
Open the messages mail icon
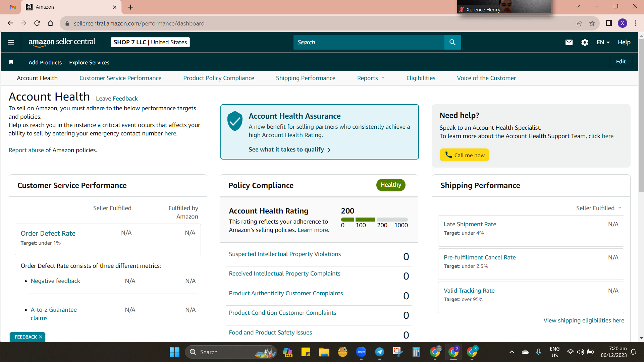569,42
